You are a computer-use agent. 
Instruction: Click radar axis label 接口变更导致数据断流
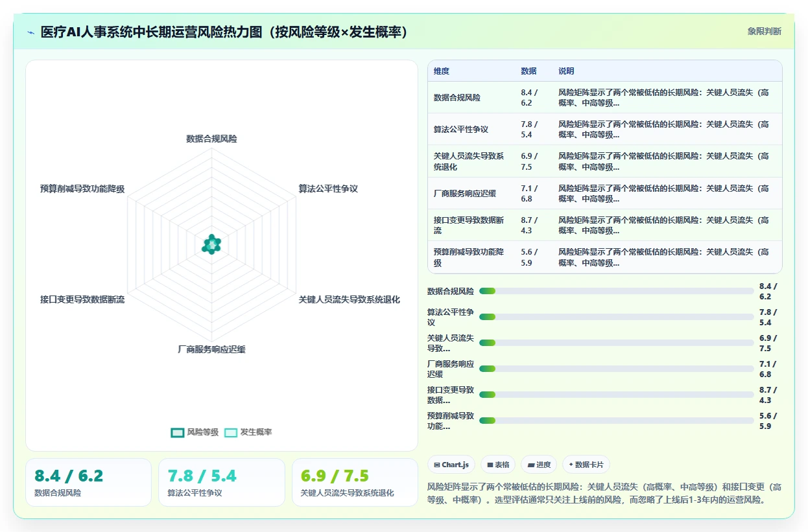(x=82, y=299)
